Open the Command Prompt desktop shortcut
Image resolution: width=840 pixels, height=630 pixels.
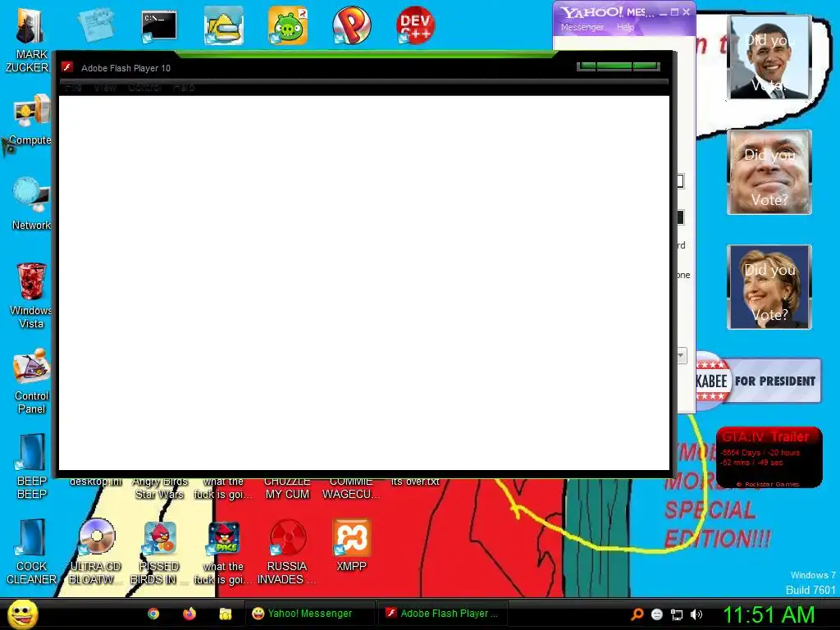click(x=159, y=25)
